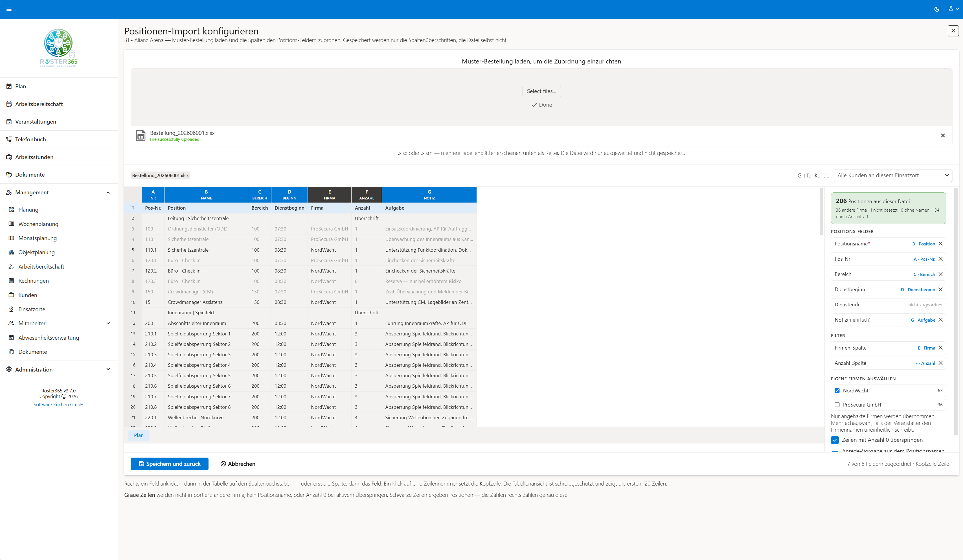The image size is (963, 560).
Task: Select column F ANZAHL header
Action: pyautogui.click(x=367, y=194)
